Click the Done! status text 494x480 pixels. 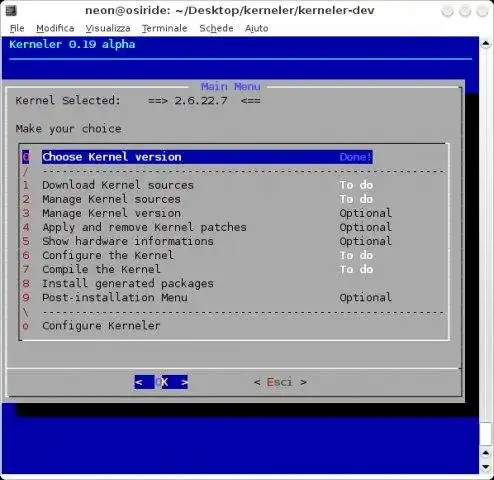[x=355, y=157]
